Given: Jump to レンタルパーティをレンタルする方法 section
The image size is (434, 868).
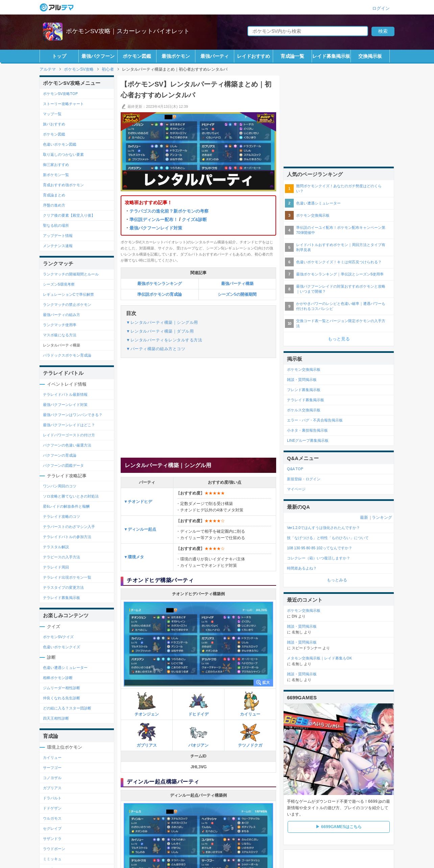Looking at the screenshot, I should coord(164,340).
